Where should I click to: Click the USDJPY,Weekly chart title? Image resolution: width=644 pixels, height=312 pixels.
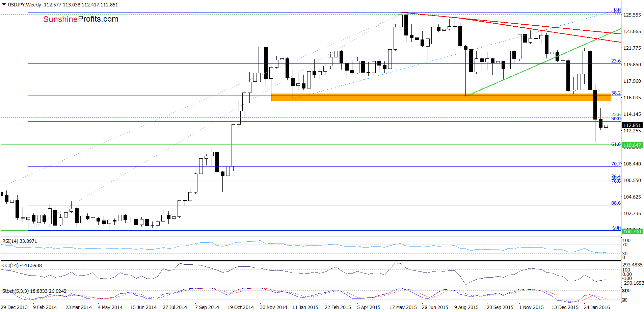24,5
